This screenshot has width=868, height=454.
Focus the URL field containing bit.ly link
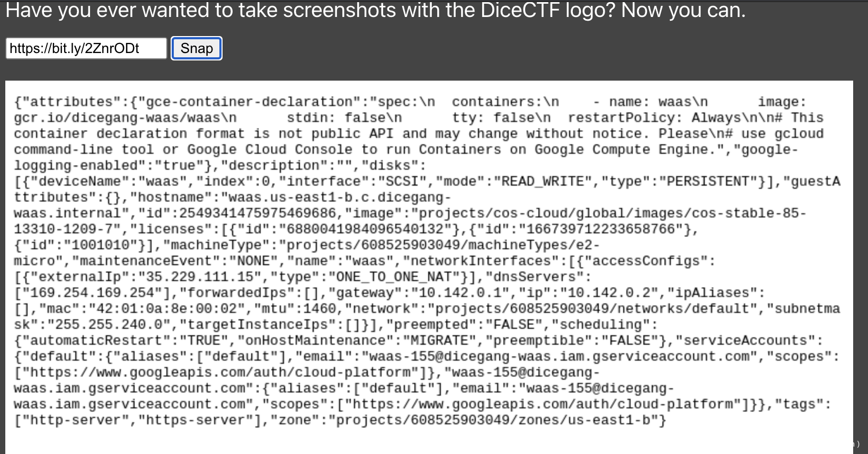tap(86, 48)
